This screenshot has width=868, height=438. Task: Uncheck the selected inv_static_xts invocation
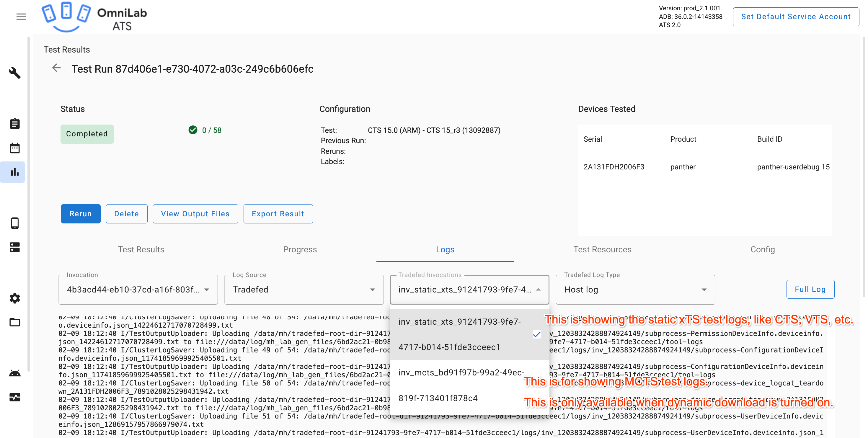click(536, 335)
